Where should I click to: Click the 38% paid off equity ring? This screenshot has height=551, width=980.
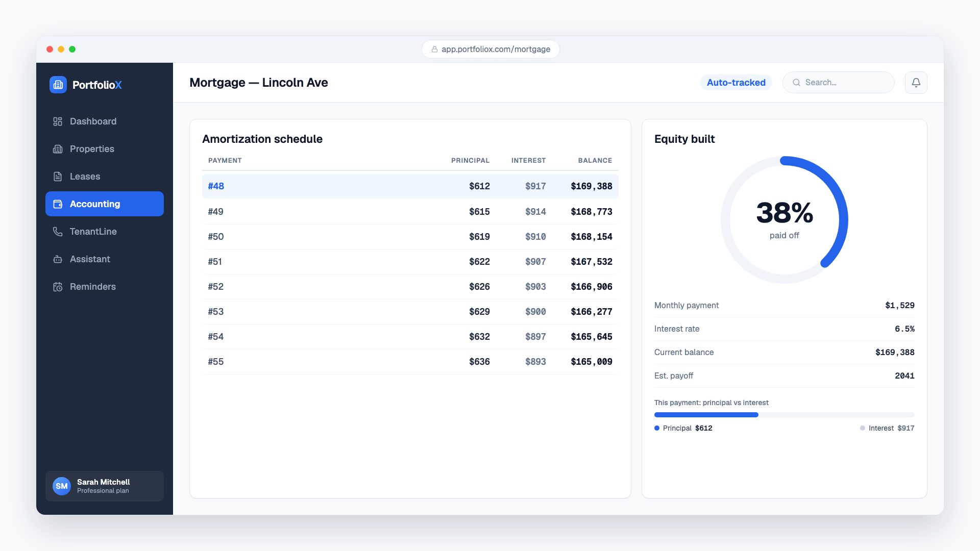click(785, 220)
